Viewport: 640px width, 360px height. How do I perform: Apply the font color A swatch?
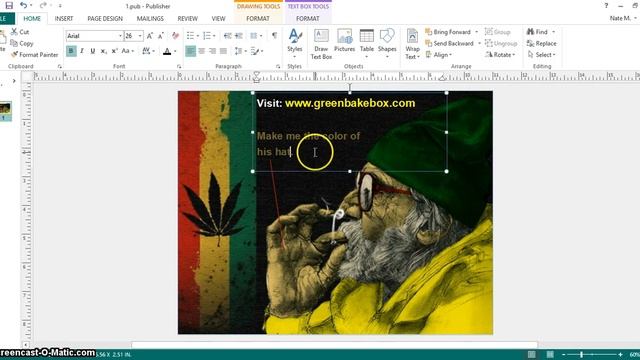coord(167,51)
